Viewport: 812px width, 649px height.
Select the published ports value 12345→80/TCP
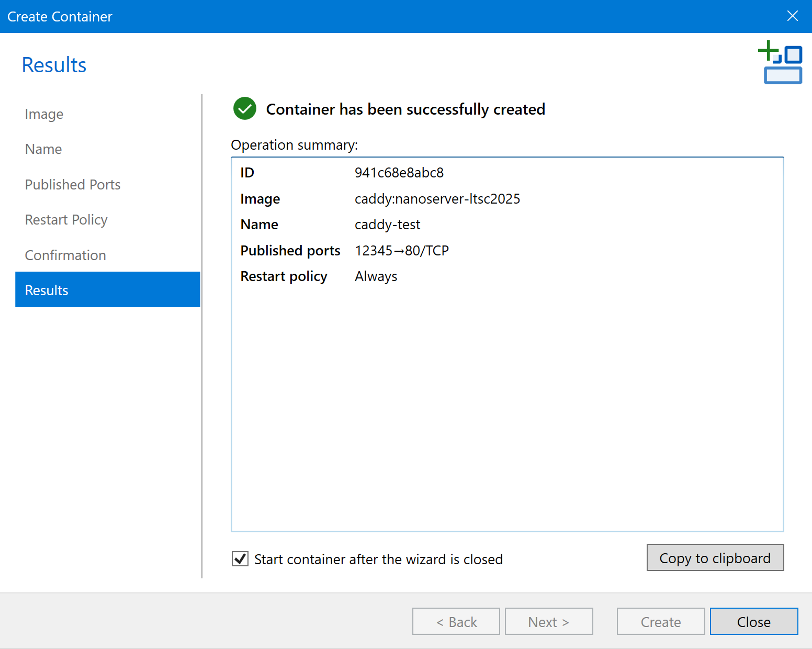(401, 251)
